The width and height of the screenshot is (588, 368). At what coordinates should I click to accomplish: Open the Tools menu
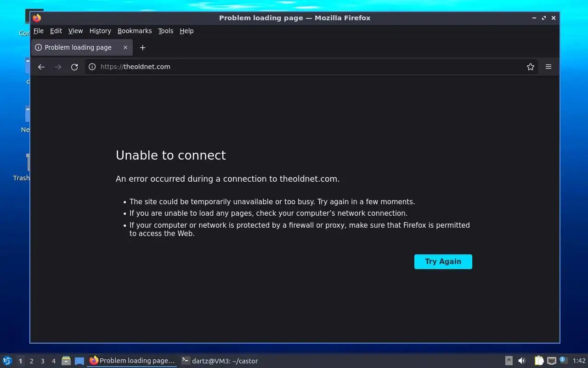click(x=166, y=31)
